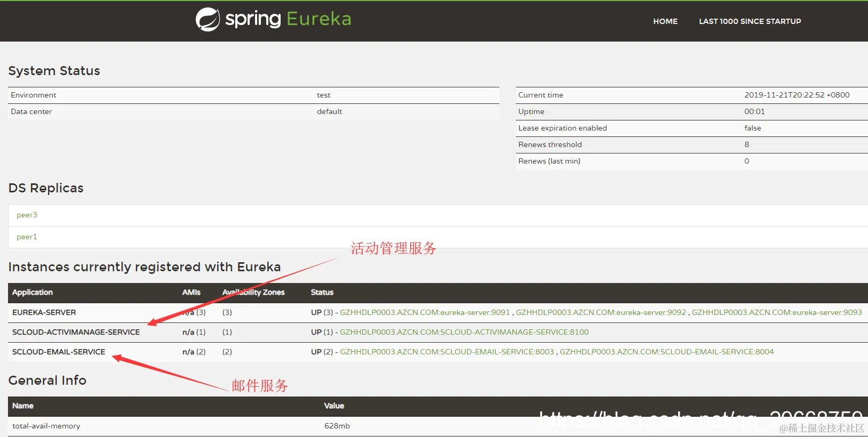The height and width of the screenshot is (437, 868).
Task: Click the Application column header
Action: (33, 292)
